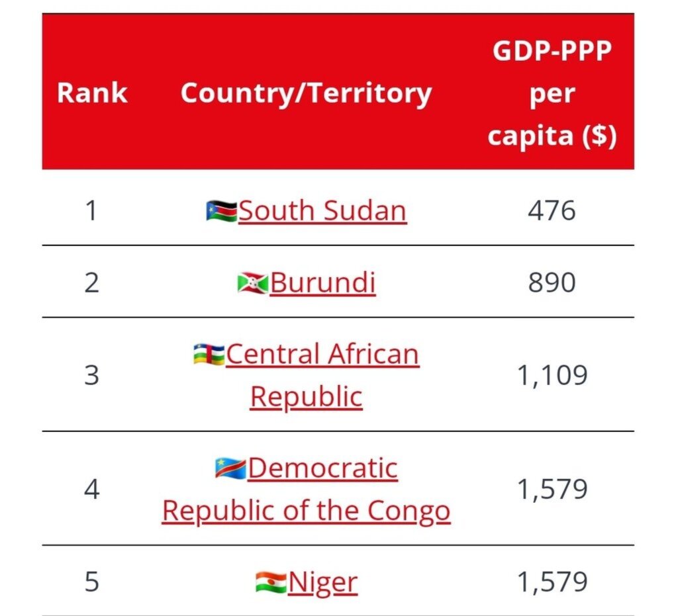Viewport: 676px width, 616px height.
Task: Click the Country/Territory column header
Action: point(306,93)
